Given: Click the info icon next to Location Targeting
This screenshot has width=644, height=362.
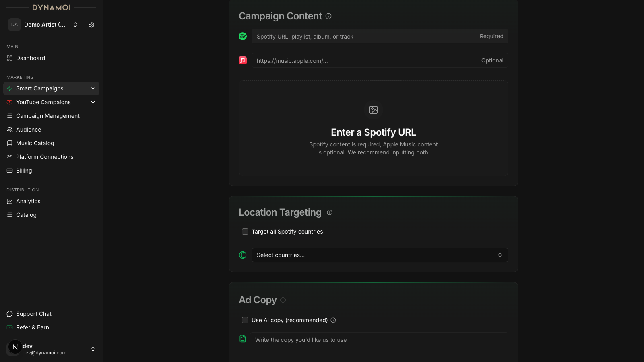Looking at the screenshot, I should tap(330, 212).
